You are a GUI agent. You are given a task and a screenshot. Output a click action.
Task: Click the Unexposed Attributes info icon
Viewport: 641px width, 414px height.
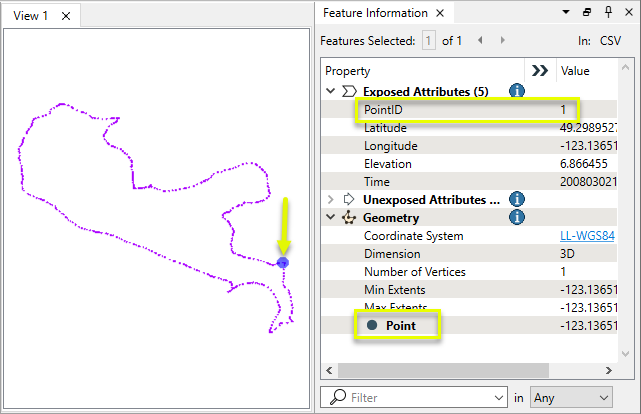(x=517, y=199)
